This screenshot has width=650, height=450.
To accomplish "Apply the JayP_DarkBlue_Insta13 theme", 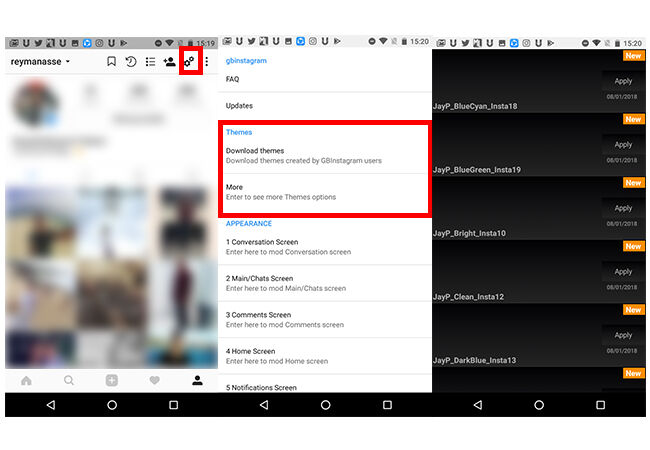I will pyautogui.click(x=623, y=335).
